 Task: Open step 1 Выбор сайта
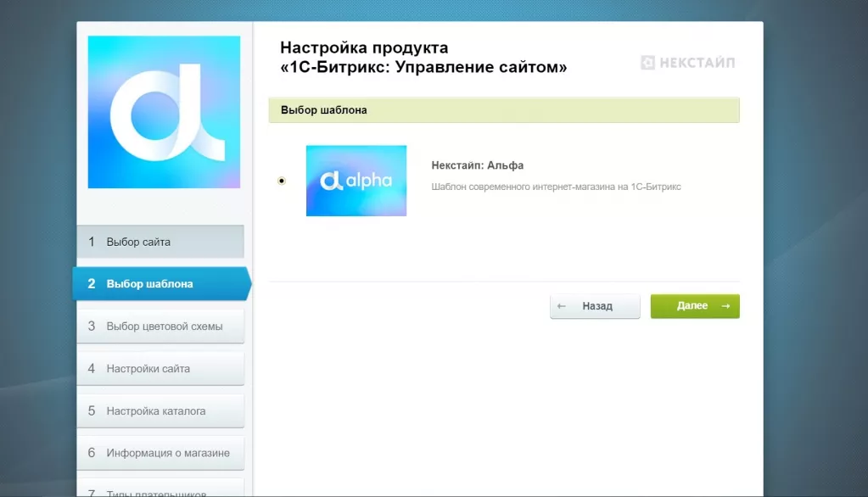[x=160, y=242]
